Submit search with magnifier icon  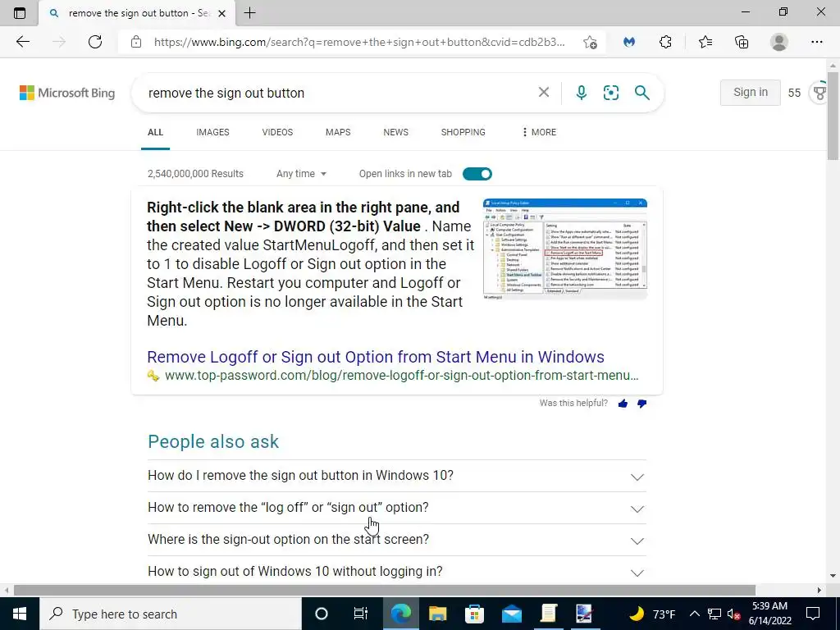[641, 93]
